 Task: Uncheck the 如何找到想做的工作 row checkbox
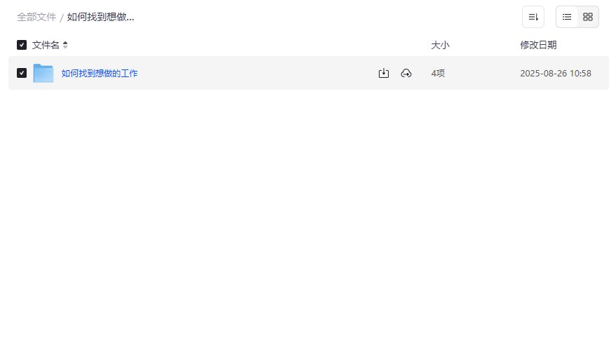pos(22,73)
